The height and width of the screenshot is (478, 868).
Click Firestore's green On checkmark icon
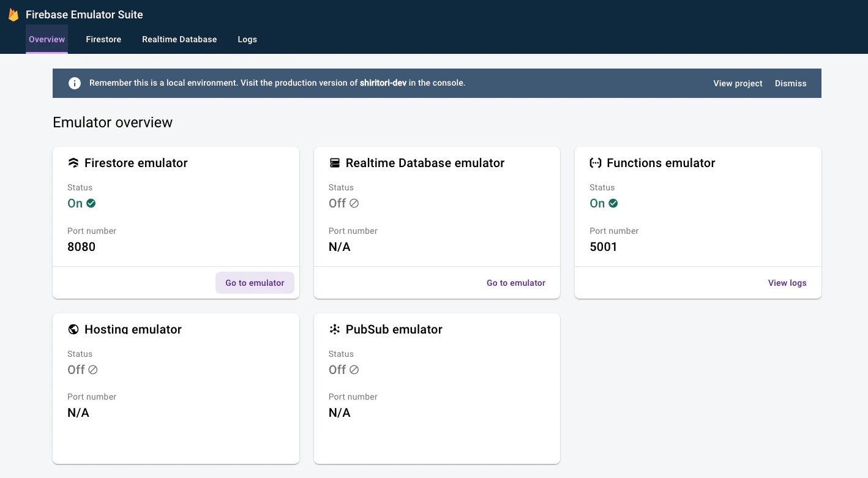[x=91, y=203]
